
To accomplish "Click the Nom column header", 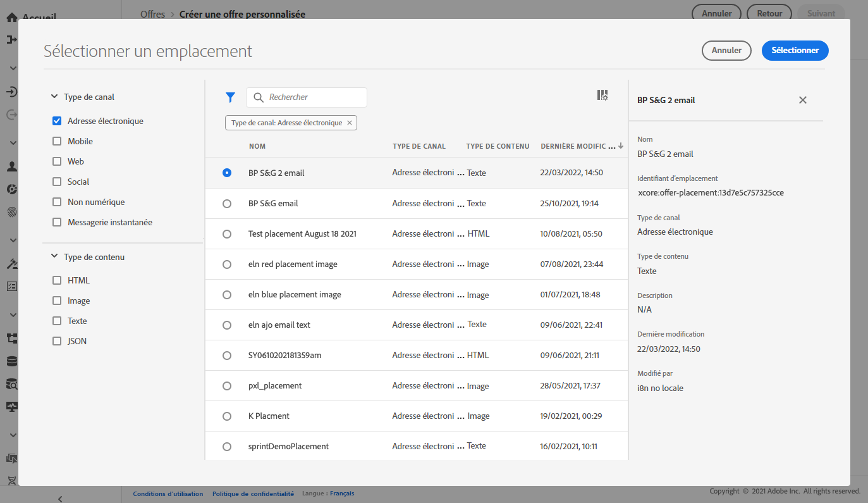I will (257, 146).
